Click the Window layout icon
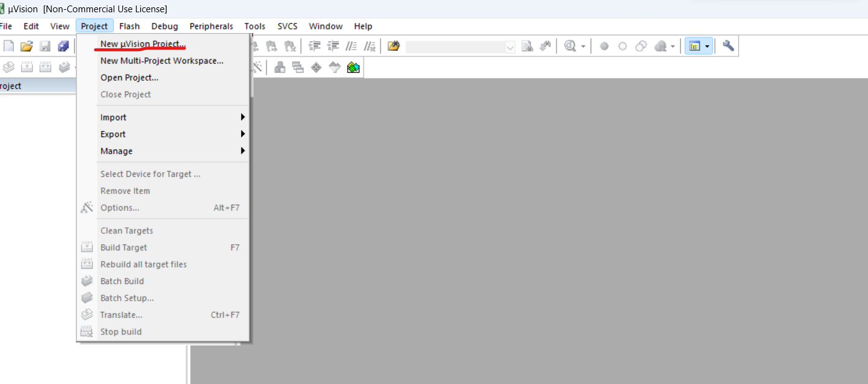The height and width of the screenshot is (384, 868). point(694,46)
